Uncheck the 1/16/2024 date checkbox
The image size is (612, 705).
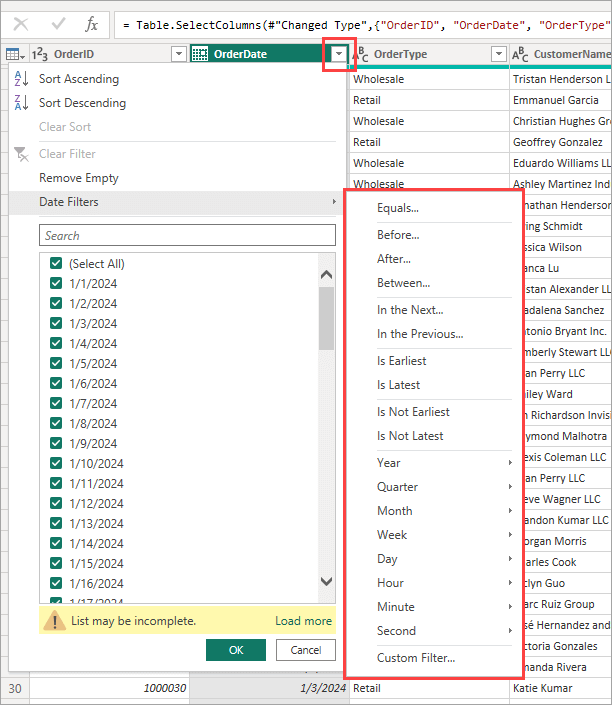click(x=56, y=583)
